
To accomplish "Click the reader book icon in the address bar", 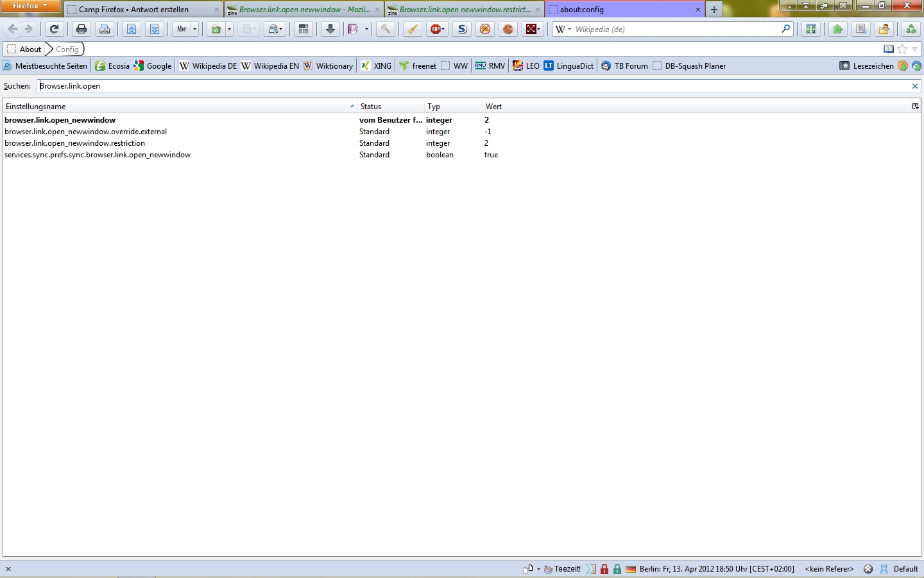I will (889, 49).
